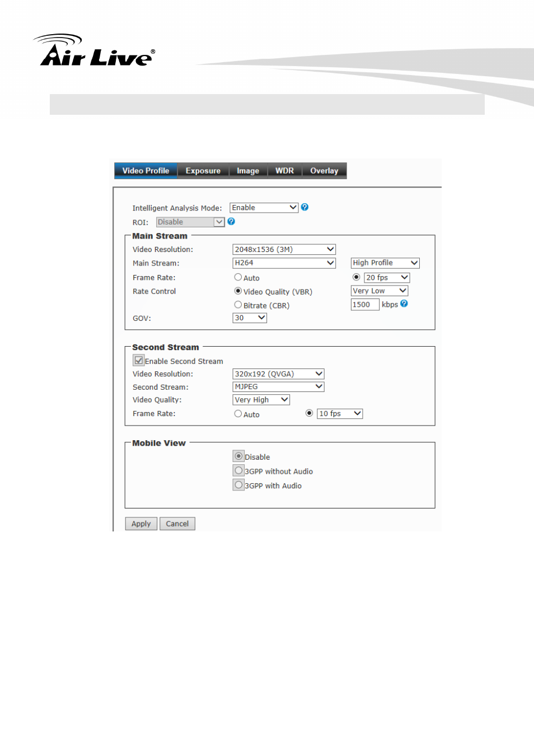
Task: Switch to the Overlay tab
Action: [x=324, y=171]
